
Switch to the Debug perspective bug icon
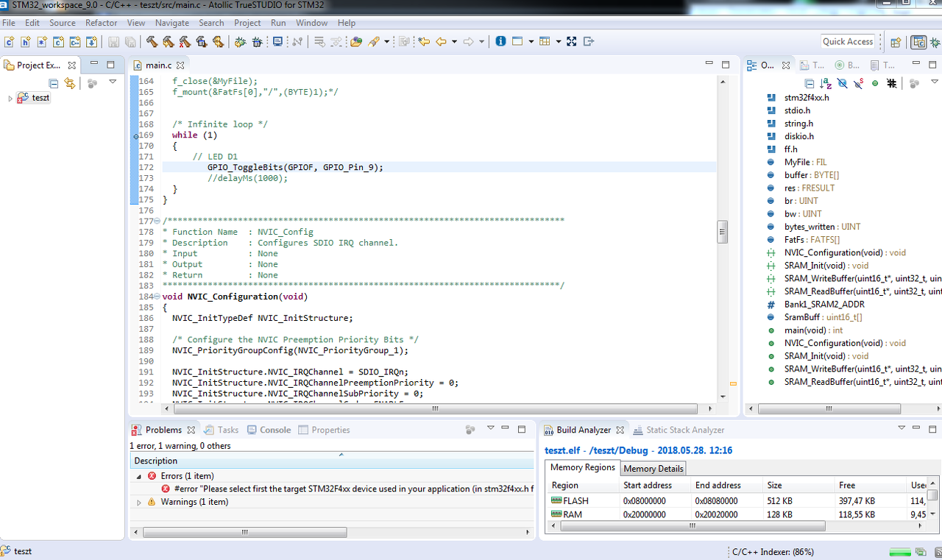[934, 42]
